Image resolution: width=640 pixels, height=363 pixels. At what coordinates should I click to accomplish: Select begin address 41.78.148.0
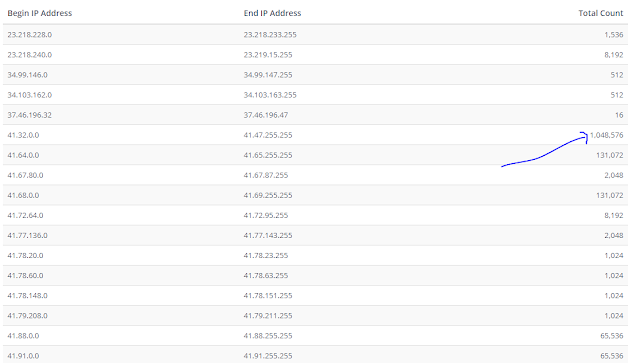(27, 295)
